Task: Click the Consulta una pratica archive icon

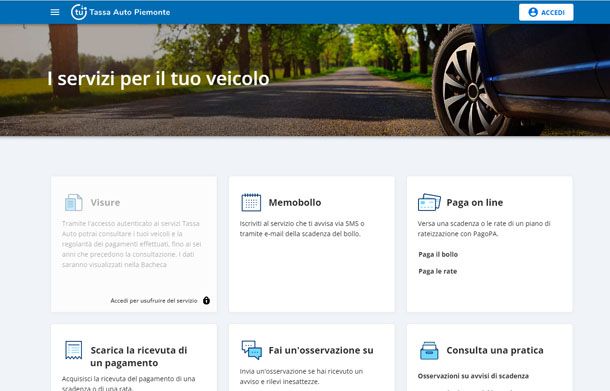Action: (429, 350)
